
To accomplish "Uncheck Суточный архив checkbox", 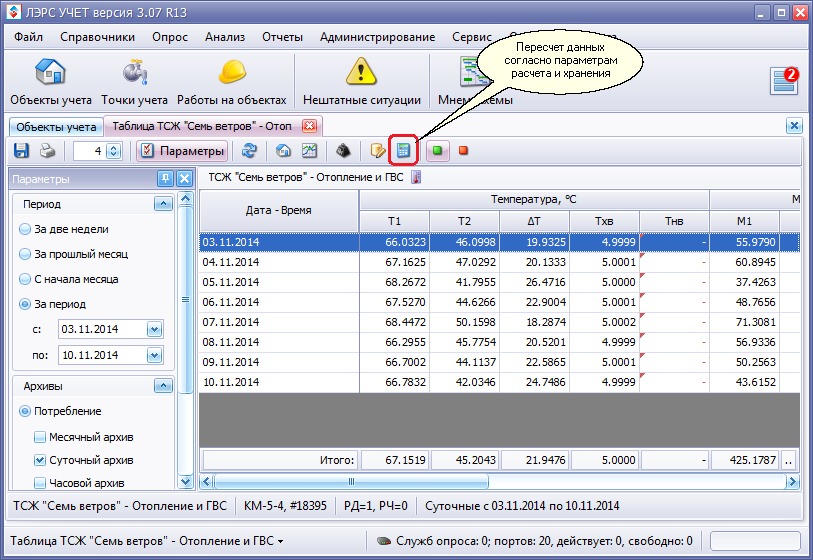I will click(39, 460).
